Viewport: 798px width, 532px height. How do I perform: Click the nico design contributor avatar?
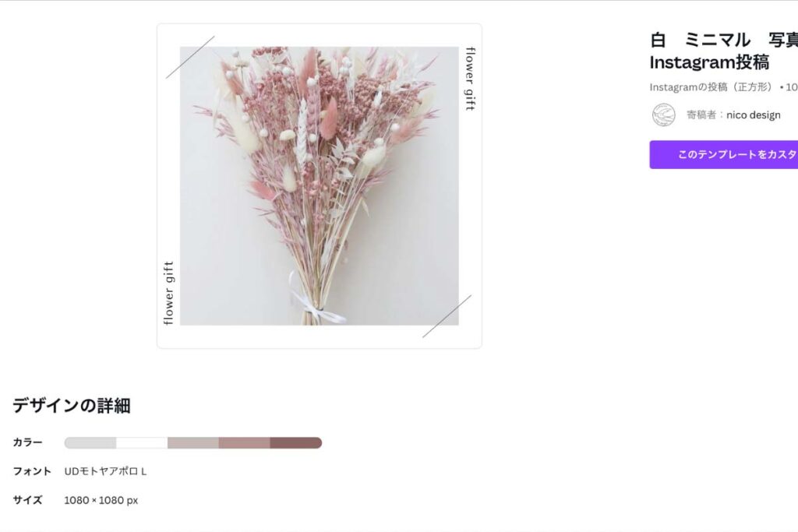pos(663,115)
